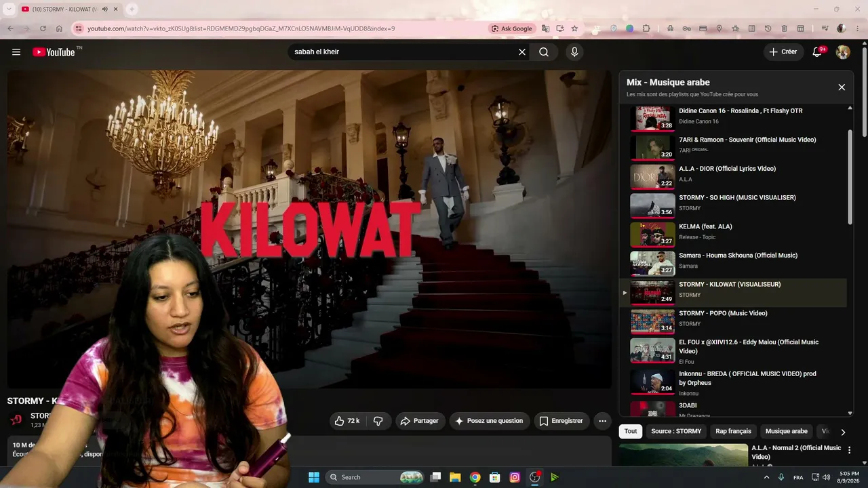This screenshot has width=868, height=488.
Task: Open the Chrome three-dot menu
Action: (x=856, y=28)
